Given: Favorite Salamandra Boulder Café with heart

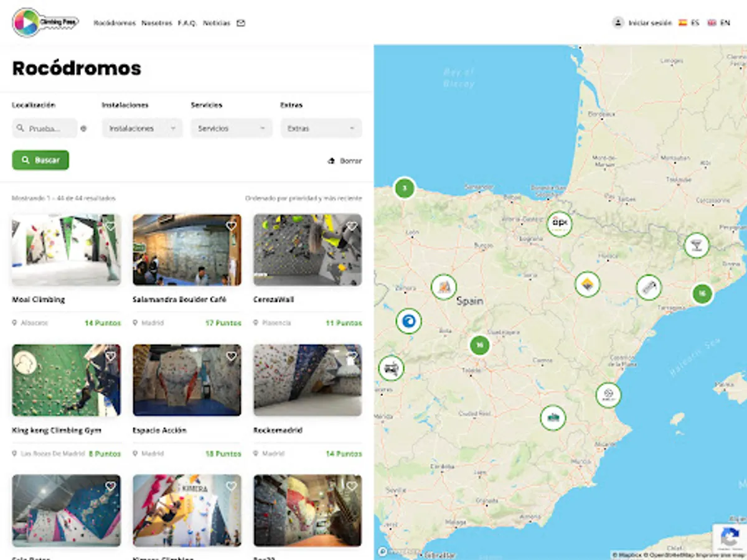Looking at the screenshot, I should pyautogui.click(x=231, y=226).
